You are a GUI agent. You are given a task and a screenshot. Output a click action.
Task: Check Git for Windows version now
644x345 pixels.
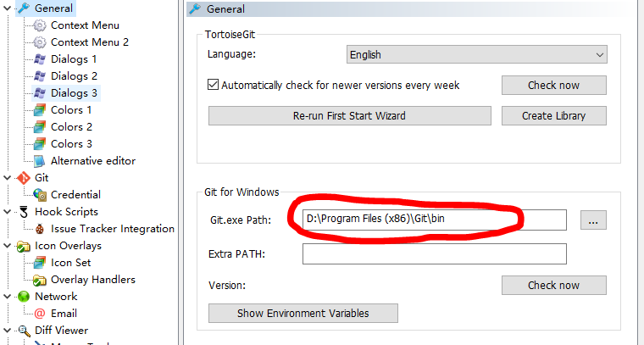(553, 285)
